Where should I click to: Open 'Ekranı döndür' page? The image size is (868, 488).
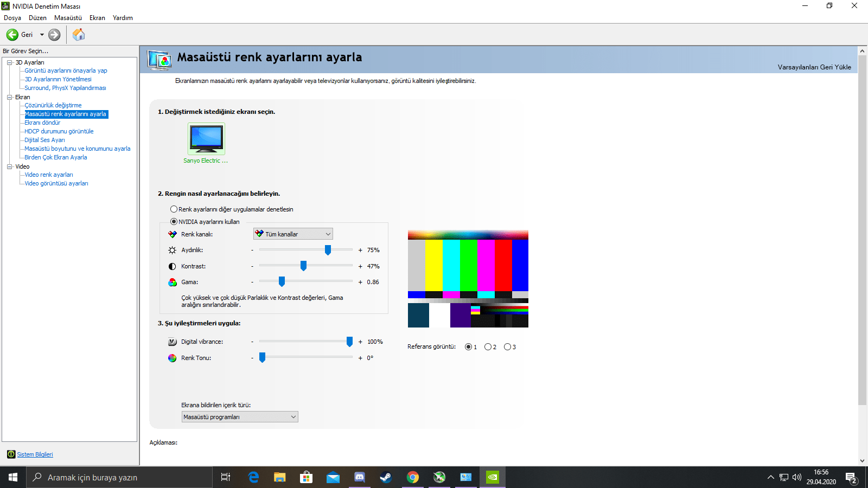42,123
